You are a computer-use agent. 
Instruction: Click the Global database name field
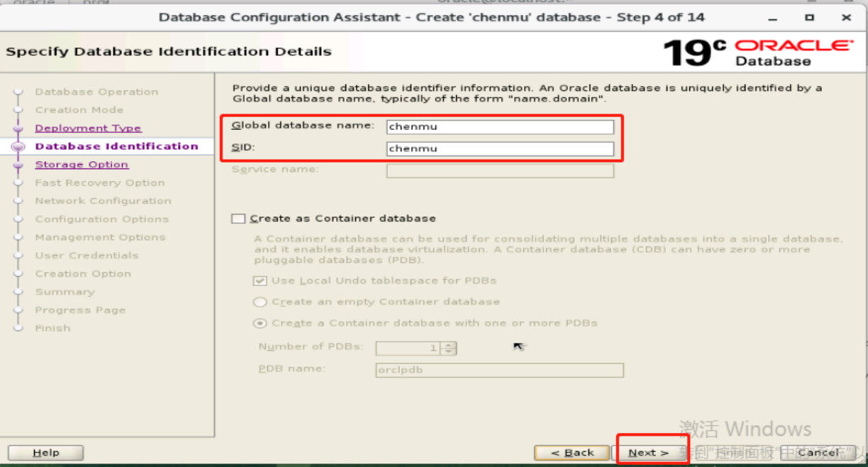[x=500, y=127]
